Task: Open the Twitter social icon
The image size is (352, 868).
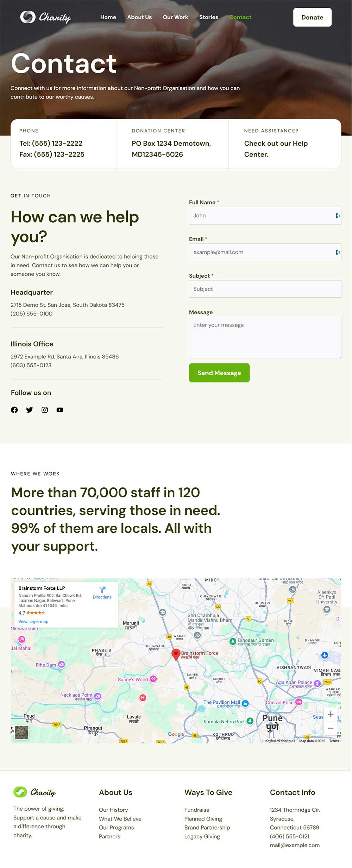Action: click(30, 410)
